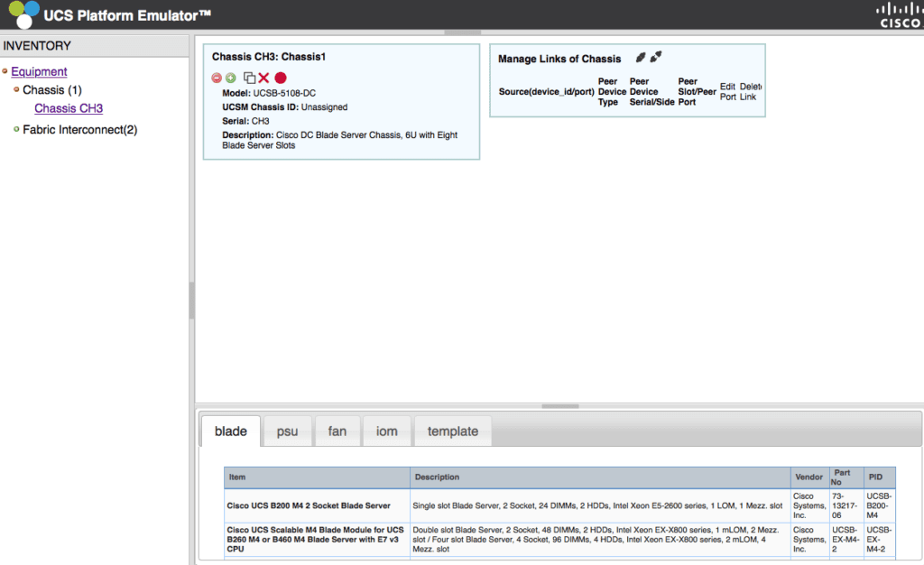Switch to the fan tab
924x565 pixels.
[x=337, y=431]
